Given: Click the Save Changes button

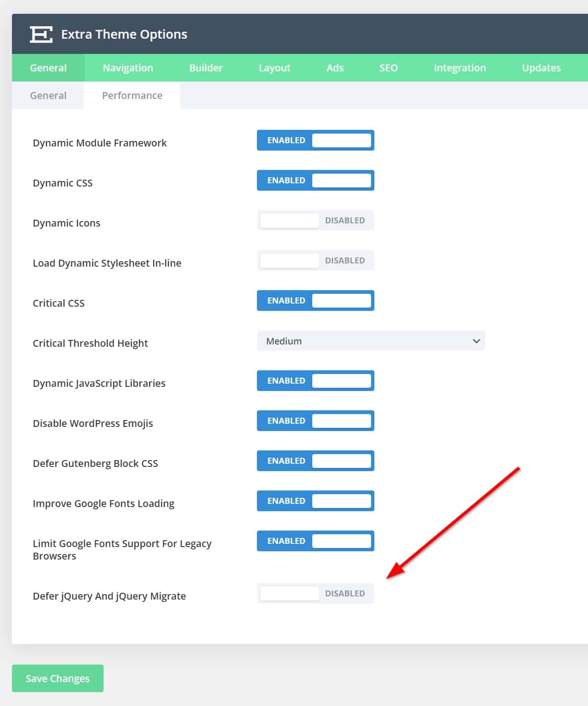Looking at the screenshot, I should pos(58,678).
